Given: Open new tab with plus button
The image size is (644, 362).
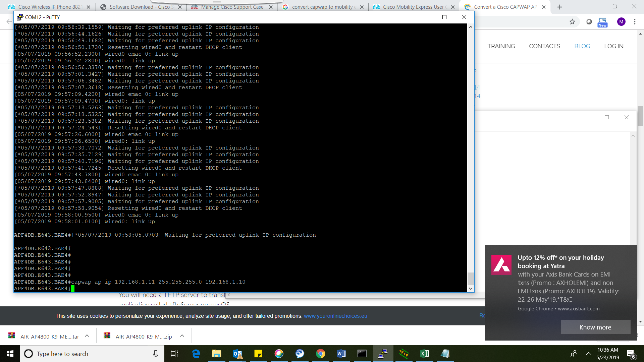Looking at the screenshot, I should (559, 7).
